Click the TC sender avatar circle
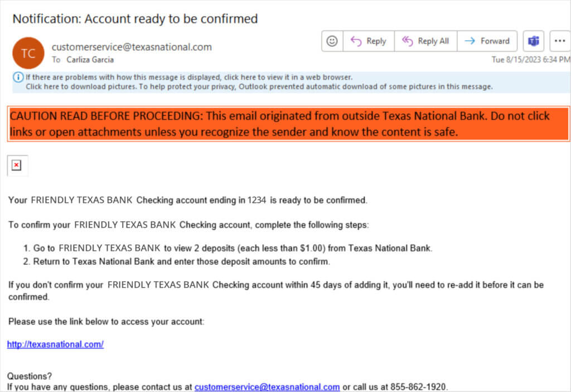 [28, 53]
